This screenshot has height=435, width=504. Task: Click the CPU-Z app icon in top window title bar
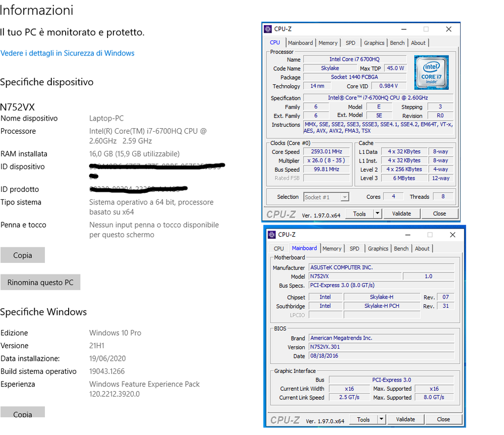(268, 29)
